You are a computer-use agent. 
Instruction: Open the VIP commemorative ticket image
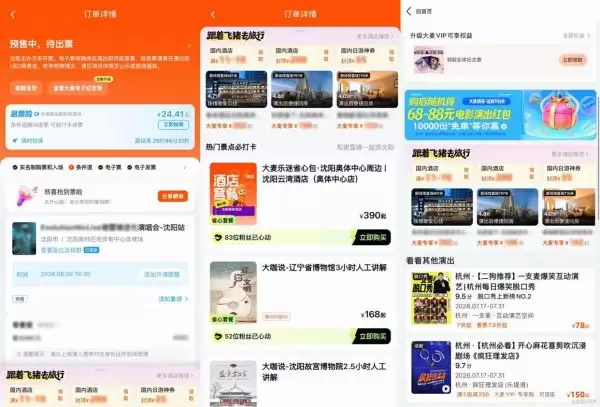tap(429, 60)
